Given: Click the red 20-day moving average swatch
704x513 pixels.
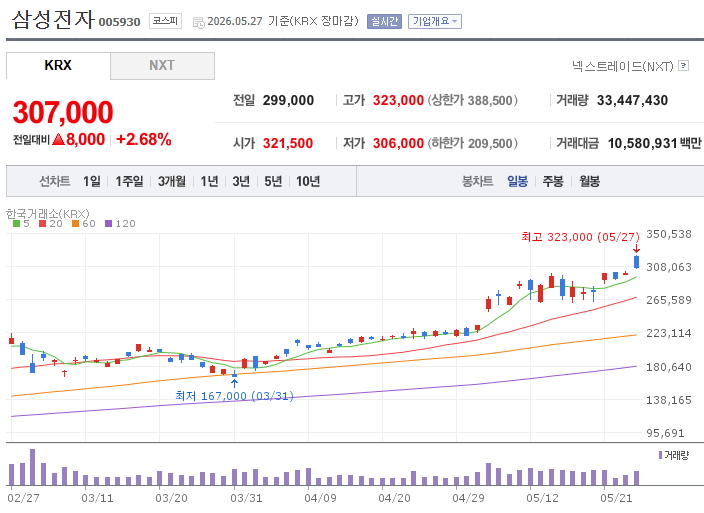Looking at the screenshot, I should pyautogui.click(x=43, y=224).
